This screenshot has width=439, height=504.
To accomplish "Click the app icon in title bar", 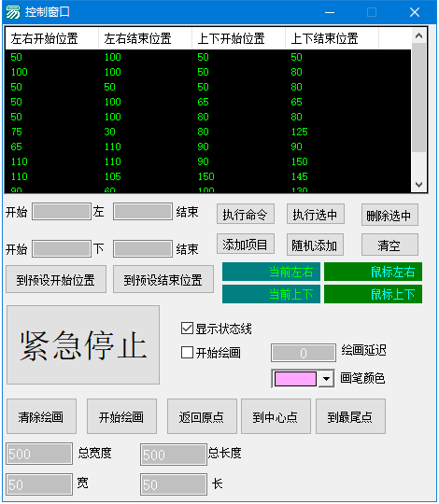I will pos(13,12).
